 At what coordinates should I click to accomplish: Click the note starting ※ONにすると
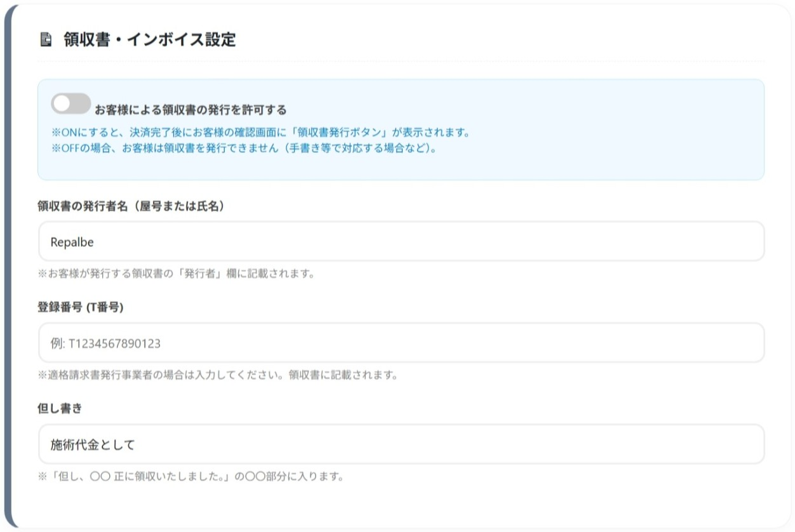tap(260, 133)
